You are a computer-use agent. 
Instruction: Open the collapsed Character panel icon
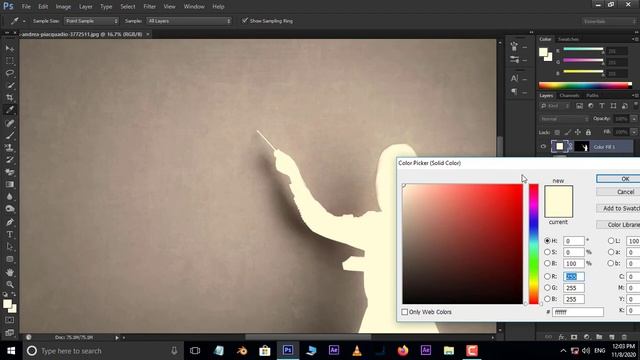pyautogui.click(x=514, y=78)
